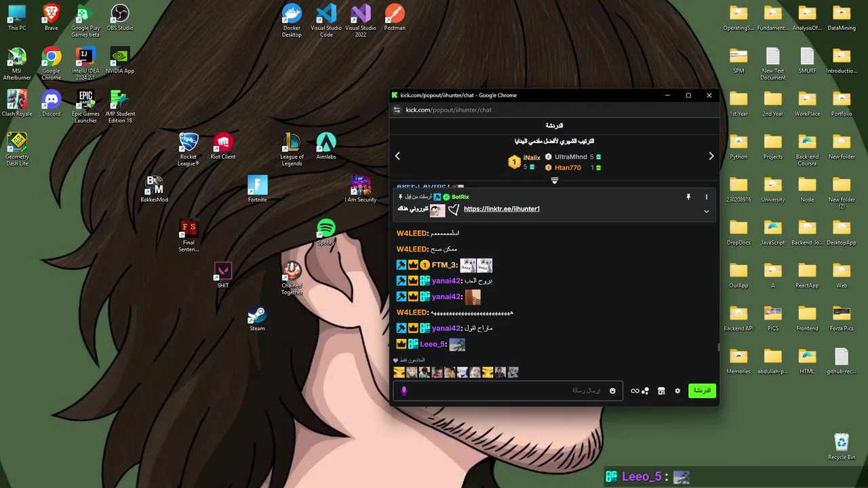Collapse the pinned BotRix message with chevron
This screenshot has height=488, width=868.
point(706,211)
